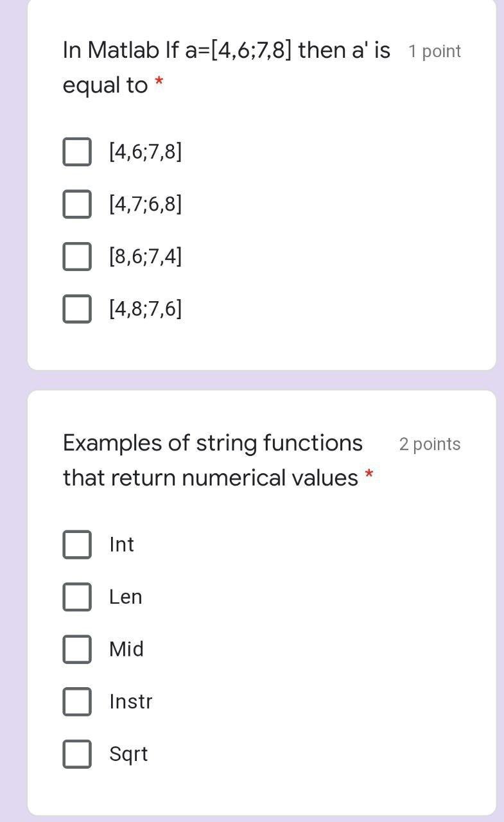Screen dimensions: 504x822
Task: Click the Mid label text
Action: (x=126, y=649)
